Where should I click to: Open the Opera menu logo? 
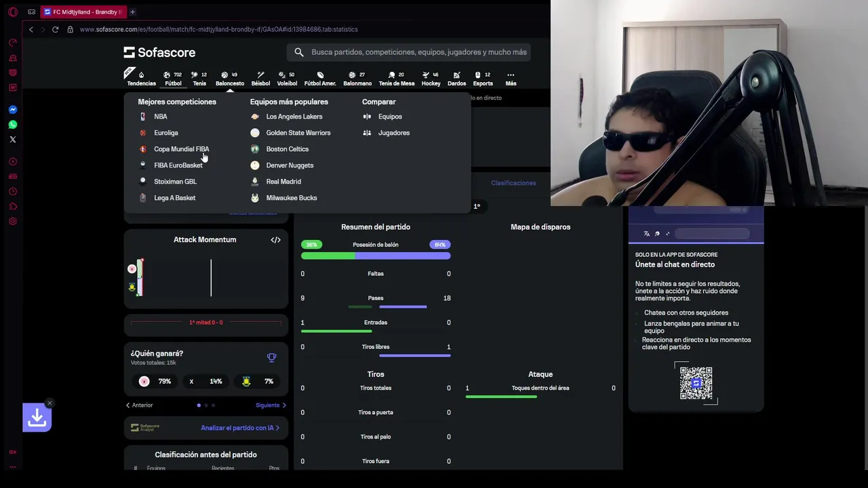coord(12,12)
